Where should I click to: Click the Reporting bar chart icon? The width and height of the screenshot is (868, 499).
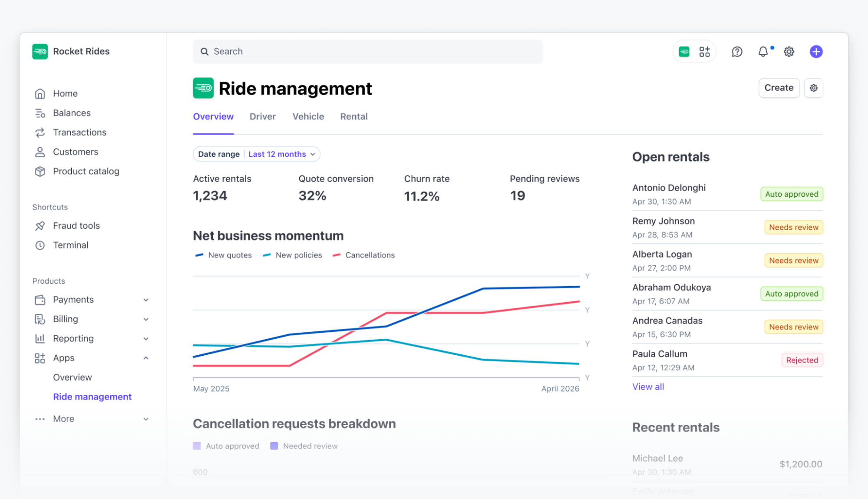(x=40, y=339)
